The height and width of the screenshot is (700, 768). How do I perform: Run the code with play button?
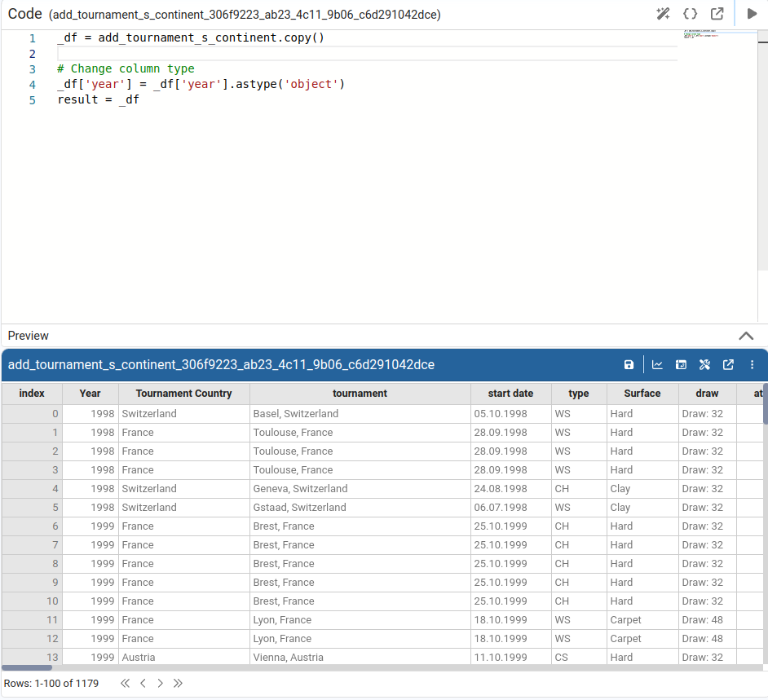pos(752,14)
